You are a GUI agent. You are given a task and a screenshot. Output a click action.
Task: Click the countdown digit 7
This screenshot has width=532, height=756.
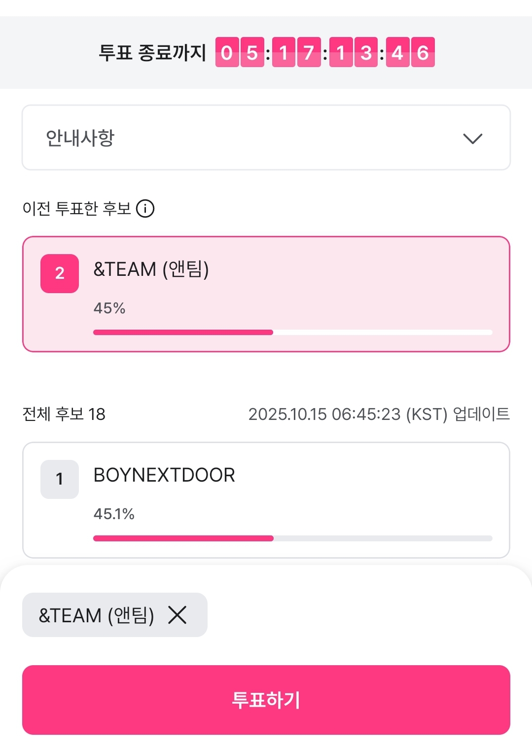point(309,52)
